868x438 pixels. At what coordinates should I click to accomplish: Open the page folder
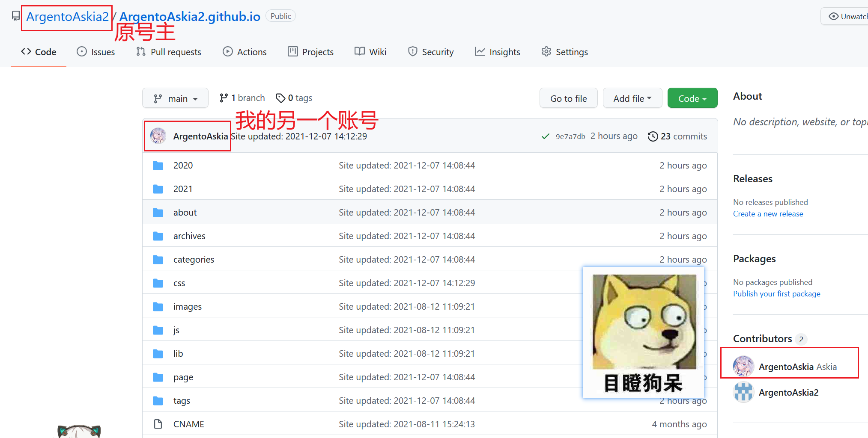[x=183, y=377]
